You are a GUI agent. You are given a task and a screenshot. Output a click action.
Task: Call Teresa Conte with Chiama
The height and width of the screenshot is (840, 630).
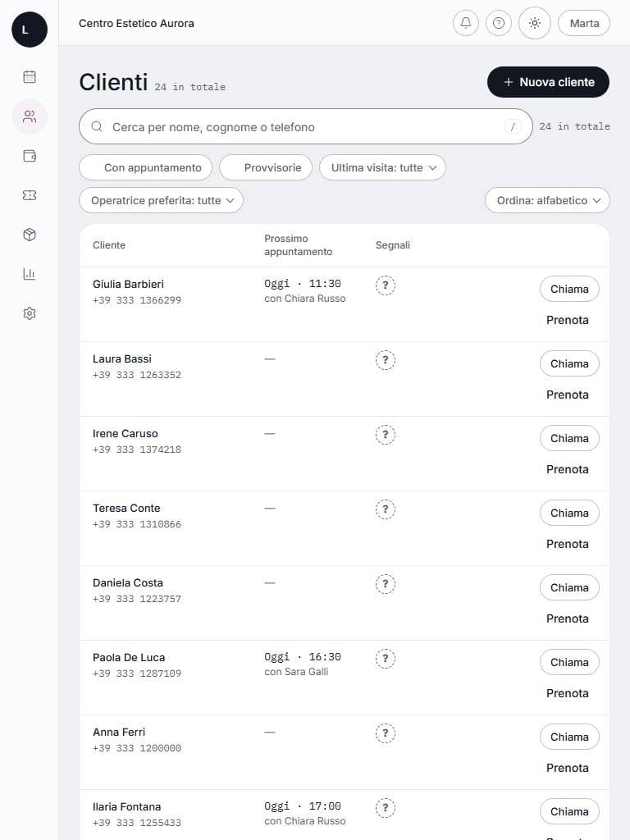pos(569,514)
